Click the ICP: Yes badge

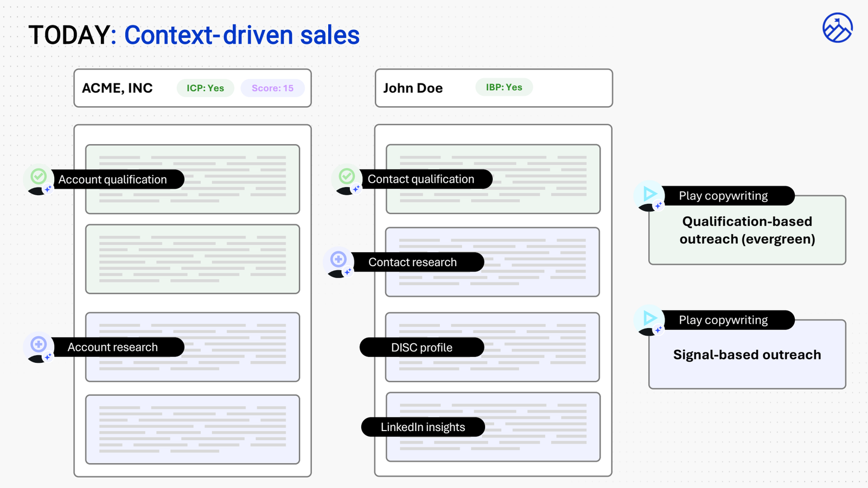click(x=205, y=88)
